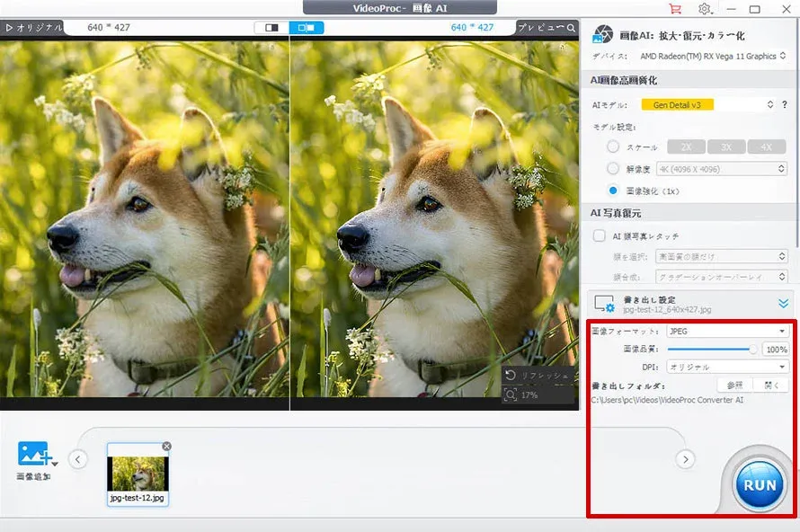Select the jpg-test-12.jpg thumbnail

138,474
